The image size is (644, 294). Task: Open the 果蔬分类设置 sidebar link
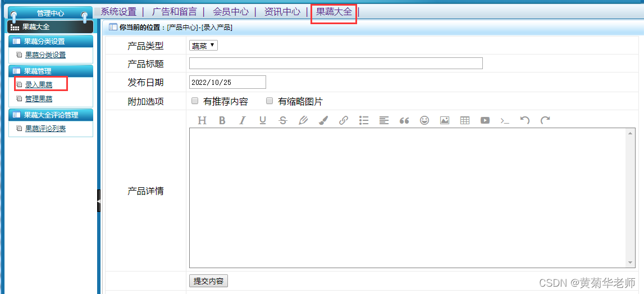(45, 55)
